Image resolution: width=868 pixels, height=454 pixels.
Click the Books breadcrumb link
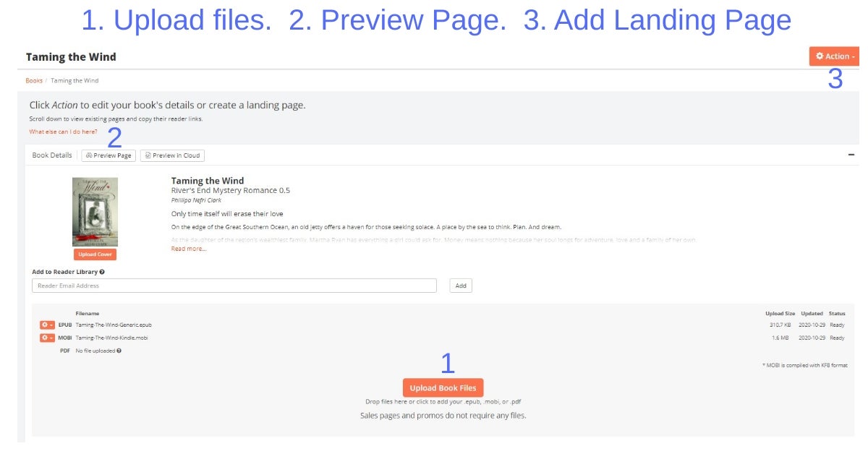coord(34,80)
